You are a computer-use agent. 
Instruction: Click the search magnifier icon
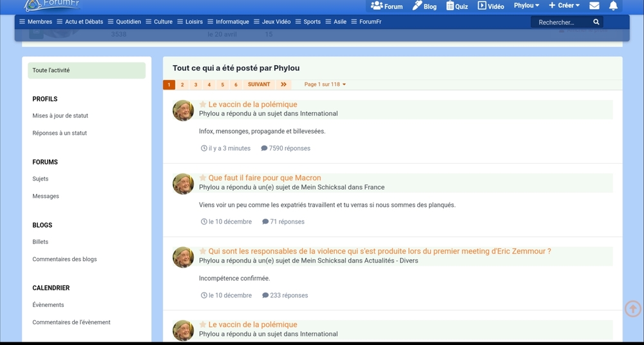[x=596, y=22]
